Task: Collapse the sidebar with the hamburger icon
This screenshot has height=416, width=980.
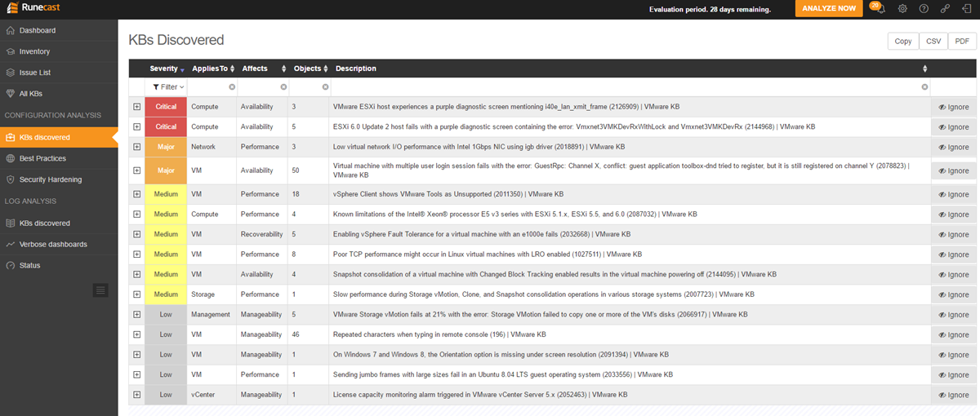Action: [x=100, y=290]
